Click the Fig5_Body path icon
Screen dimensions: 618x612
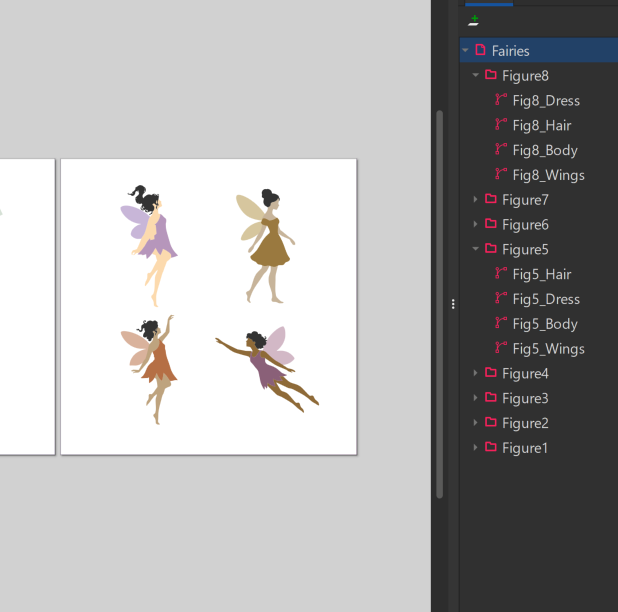click(501, 323)
